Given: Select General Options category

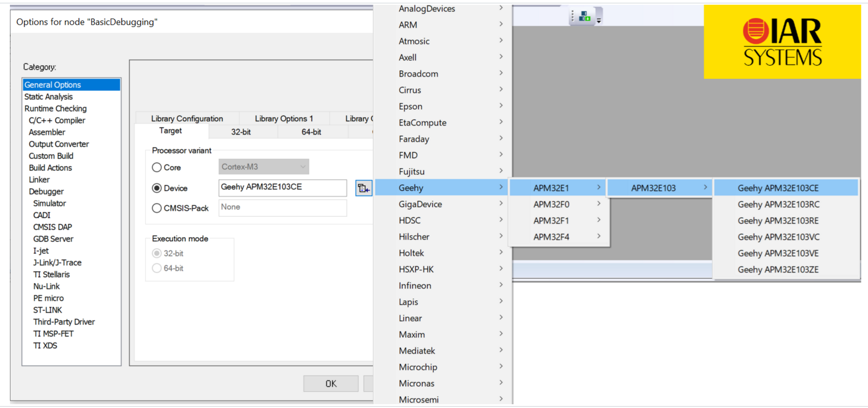Looking at the screenshot, I should point(71,85).
